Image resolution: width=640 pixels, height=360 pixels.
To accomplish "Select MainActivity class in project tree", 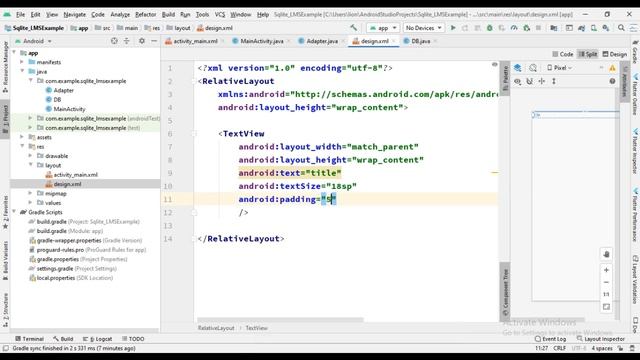I will (69, 109).
